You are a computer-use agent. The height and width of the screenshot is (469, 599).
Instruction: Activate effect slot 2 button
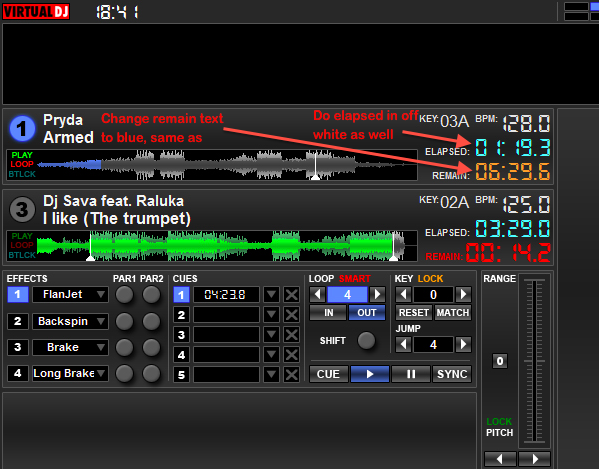(18, 321)
